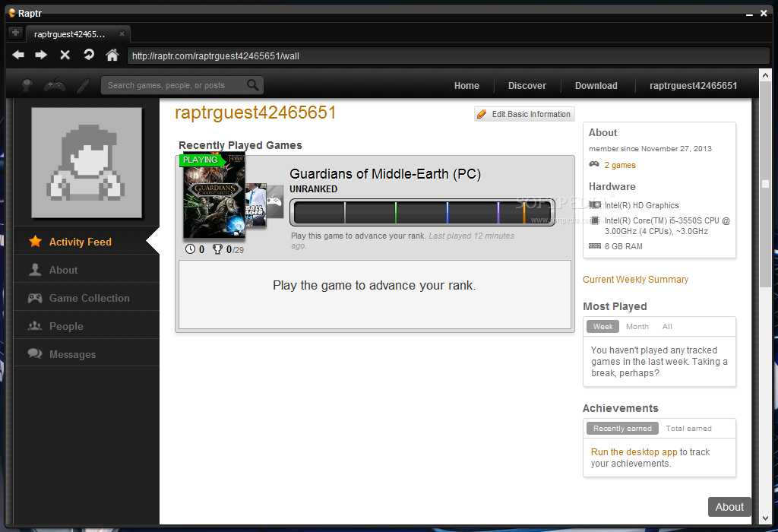Viewport: 778px width, 532px height.
Task: Open a new tab with plus button
Action: pyautogui.click(x=15, y=33)
